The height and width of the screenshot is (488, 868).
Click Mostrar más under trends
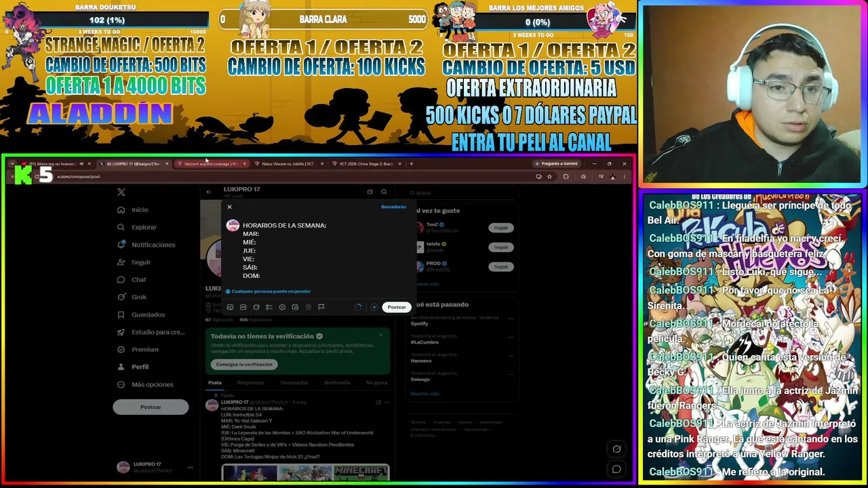(425, 394)
